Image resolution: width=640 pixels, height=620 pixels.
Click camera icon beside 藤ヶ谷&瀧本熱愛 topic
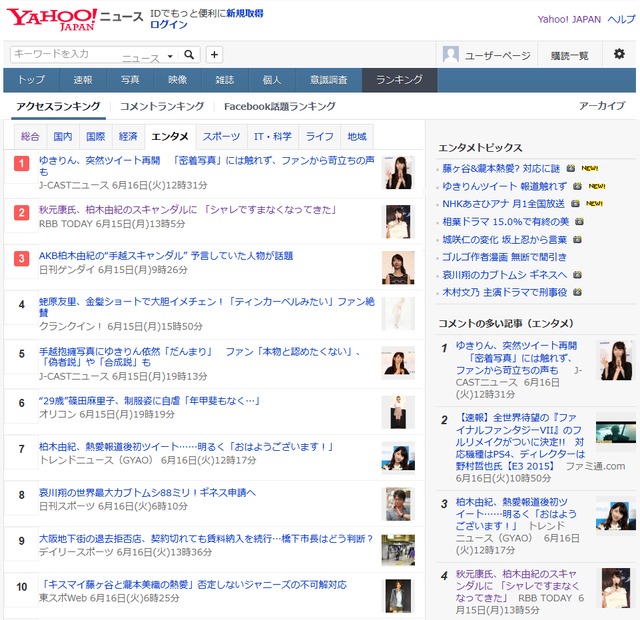tap(571, 168)
